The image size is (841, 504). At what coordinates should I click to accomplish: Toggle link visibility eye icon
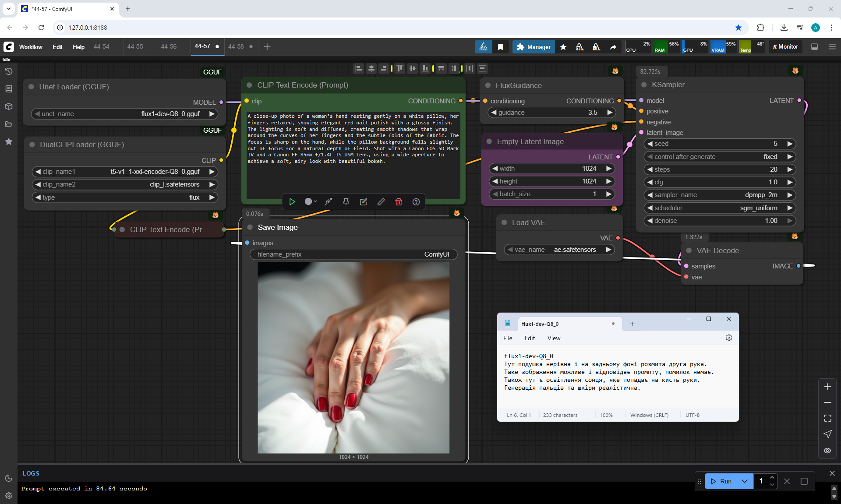pos(827,451)
